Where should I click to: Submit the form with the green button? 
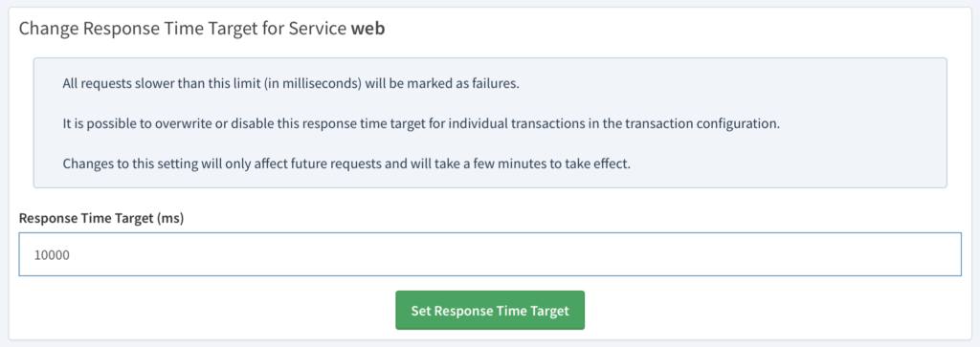point(490,310)
